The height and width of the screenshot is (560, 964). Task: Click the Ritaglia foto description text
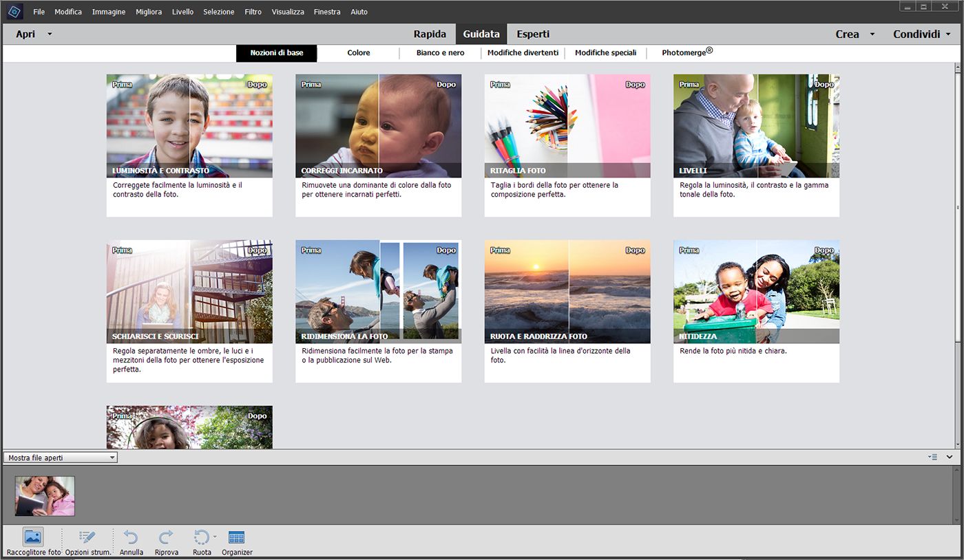(x=555, y=190)
